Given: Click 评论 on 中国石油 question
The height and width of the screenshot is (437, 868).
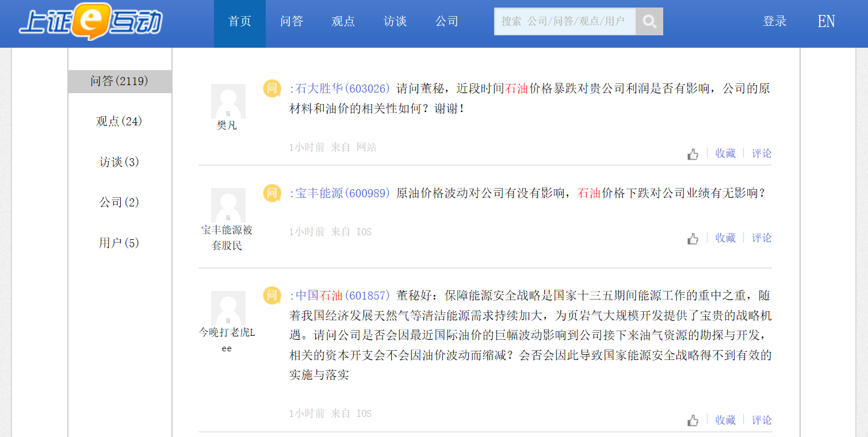Looking at the screenshot, I should [x=762, y=420].
